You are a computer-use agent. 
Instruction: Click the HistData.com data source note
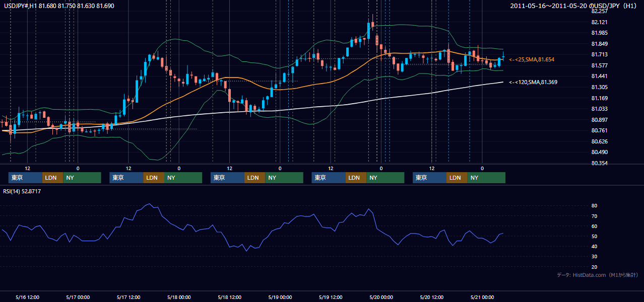point(598,275)
